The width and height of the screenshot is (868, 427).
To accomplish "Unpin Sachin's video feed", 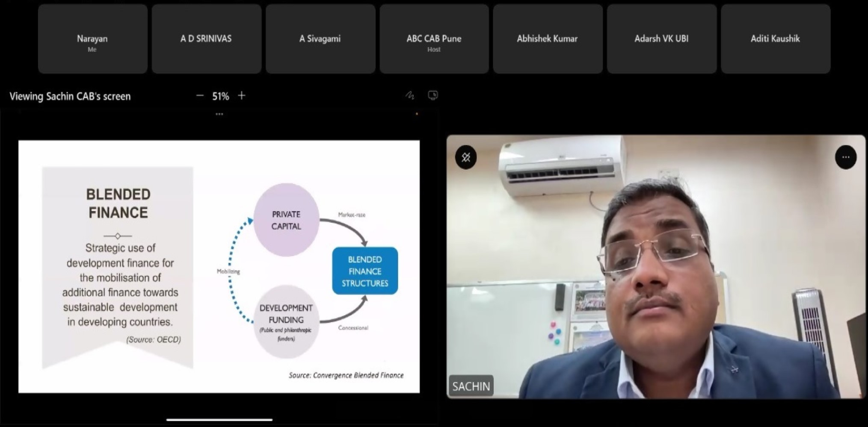I will 466,157.
